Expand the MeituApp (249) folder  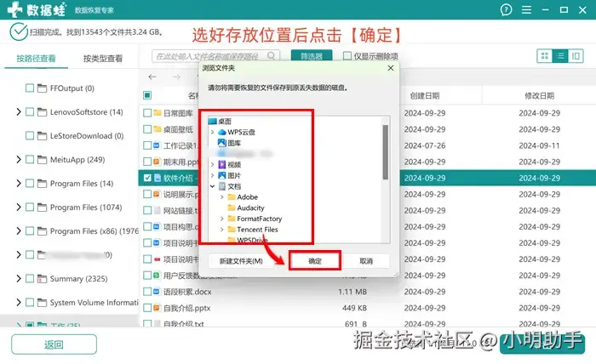click(x=18, y=159)
